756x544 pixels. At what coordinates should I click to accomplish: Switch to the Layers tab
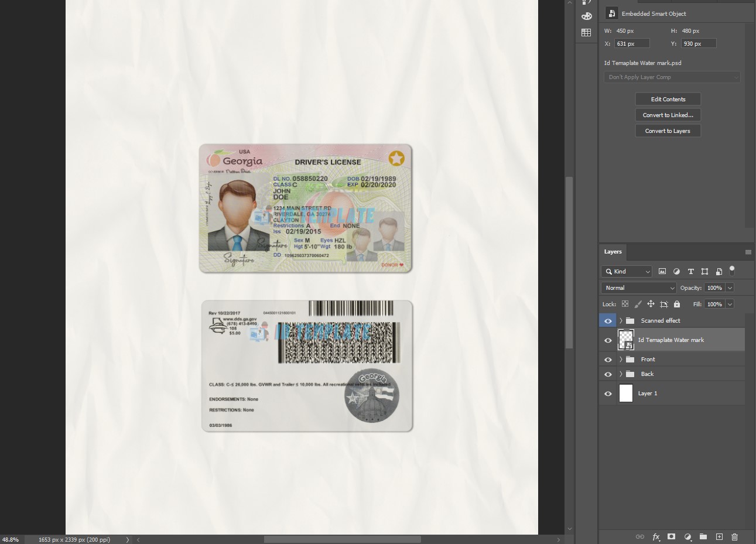point(613,252)
